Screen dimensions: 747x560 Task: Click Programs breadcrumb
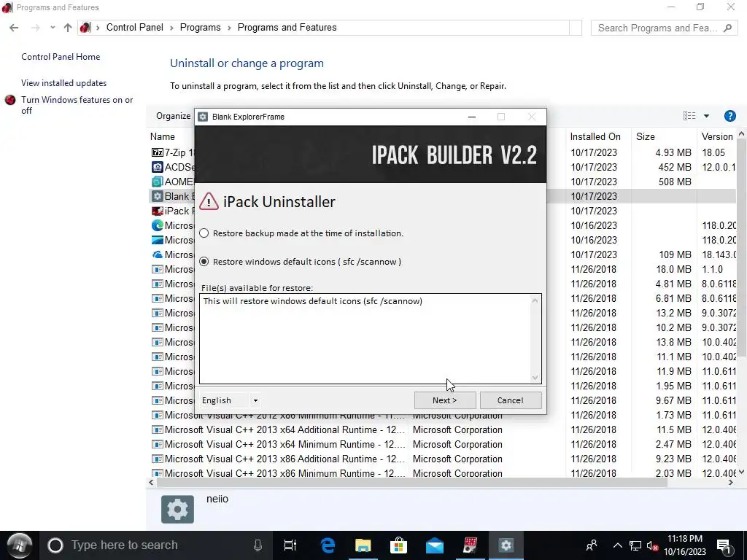tap(200, 28)
